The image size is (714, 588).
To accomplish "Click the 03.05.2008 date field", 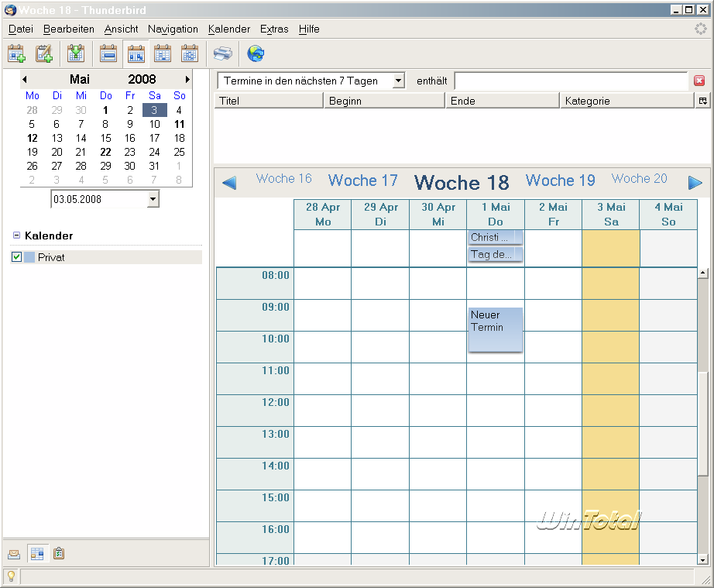I will [x=99, y=199].
